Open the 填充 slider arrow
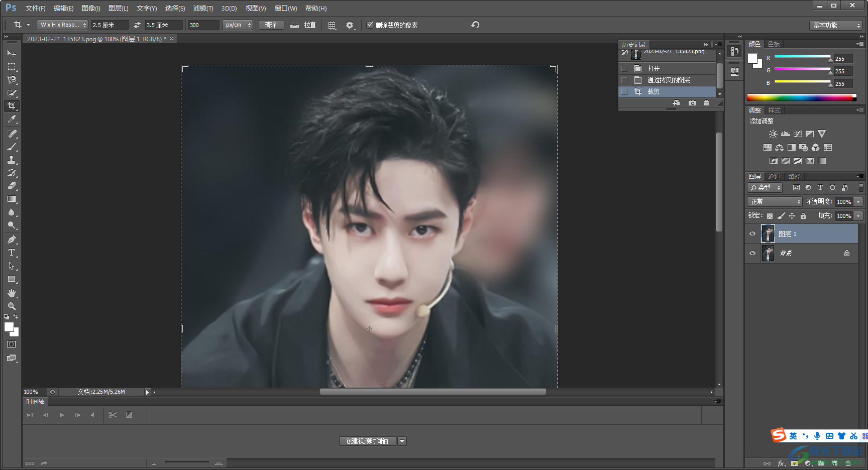Screen dimensions: 868x470 coord(858,215)
